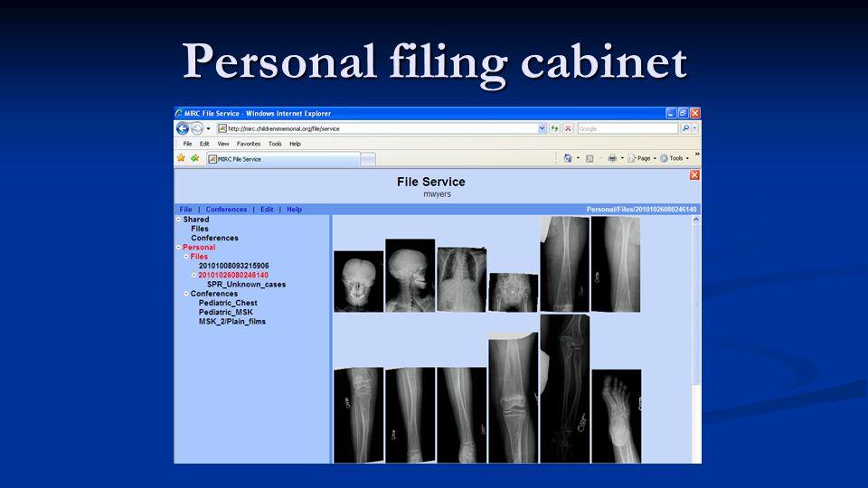Image resolution: width=868 pixels, height=488 pixels.
Task: Select the SPR_Unknown_cases folder
Action: 246,285
